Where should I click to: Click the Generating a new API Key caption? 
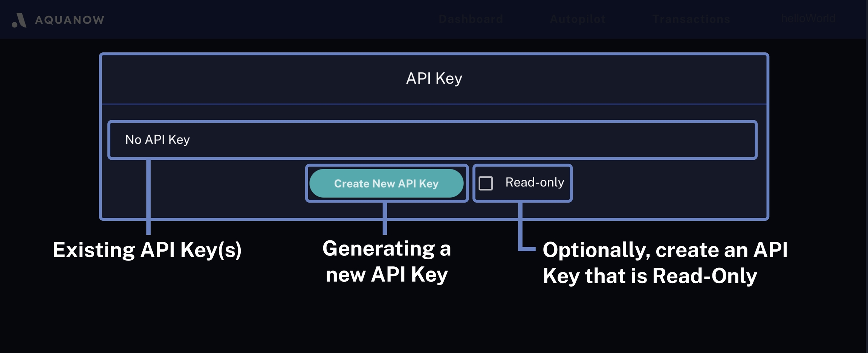point(387,261)
